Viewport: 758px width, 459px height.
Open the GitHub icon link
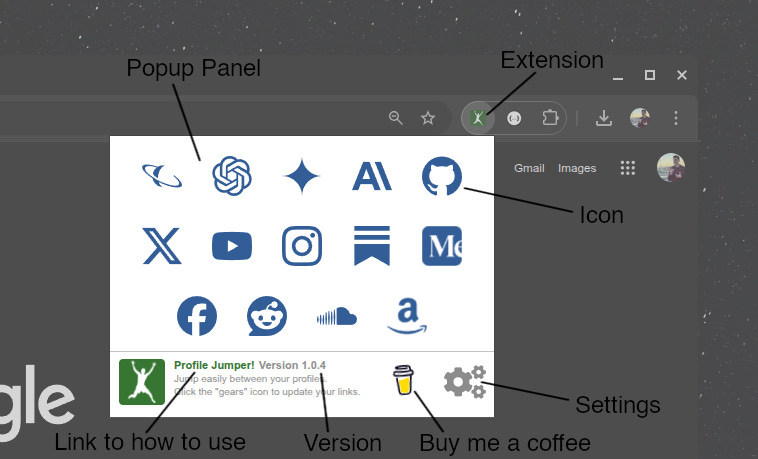[442, 176]
